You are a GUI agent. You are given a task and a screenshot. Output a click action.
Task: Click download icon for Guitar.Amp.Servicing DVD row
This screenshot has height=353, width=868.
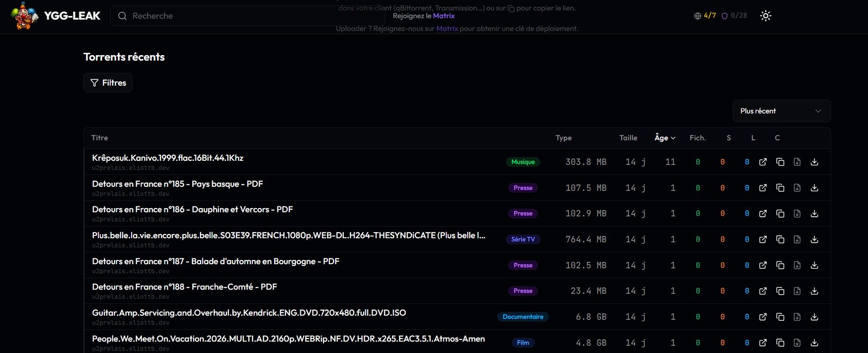tap(814, 317)
